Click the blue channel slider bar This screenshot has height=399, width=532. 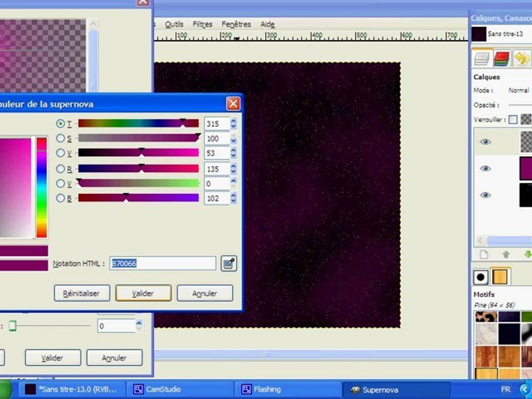tap(139, 198)
